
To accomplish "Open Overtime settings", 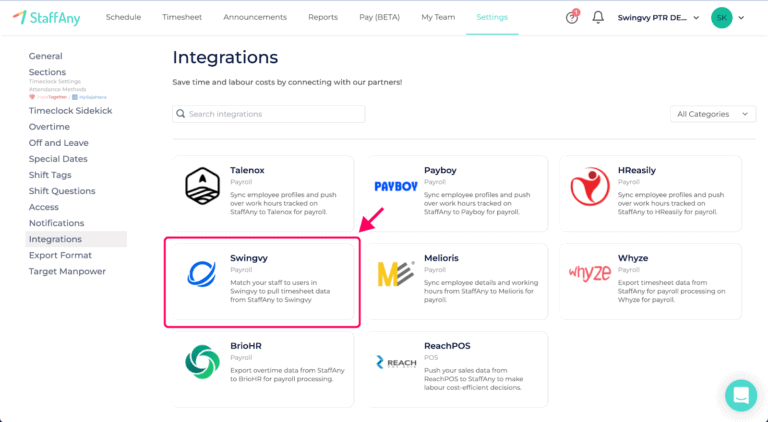I will pos(49,127).
